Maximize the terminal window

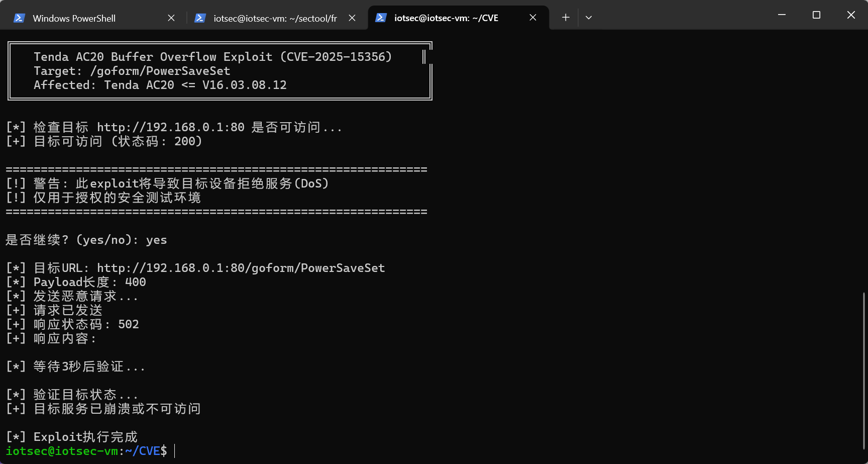coord(816,15)
